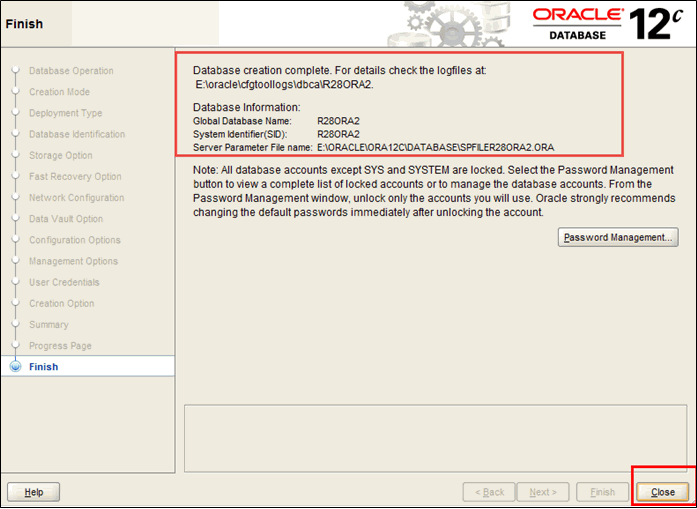This screenshot has height=509, width=697.
Task: Select Management Options step
Action: coord(73,261)
